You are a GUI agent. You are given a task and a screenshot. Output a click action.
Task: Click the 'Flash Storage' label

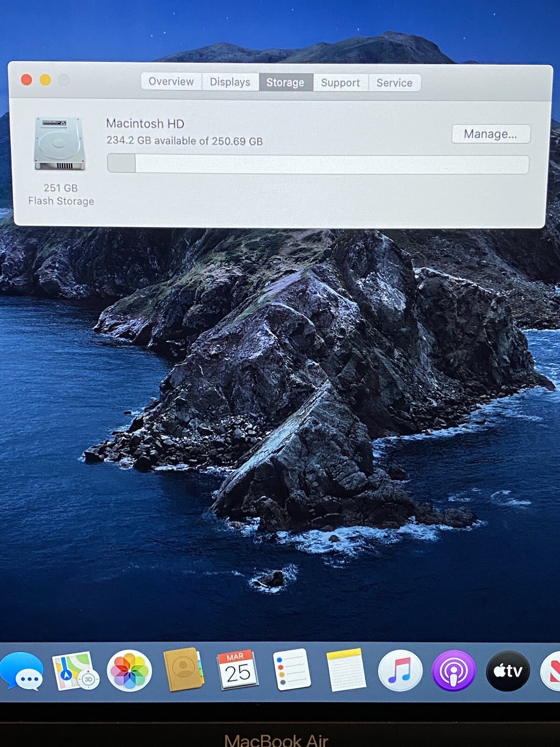(x=61, y=201)
